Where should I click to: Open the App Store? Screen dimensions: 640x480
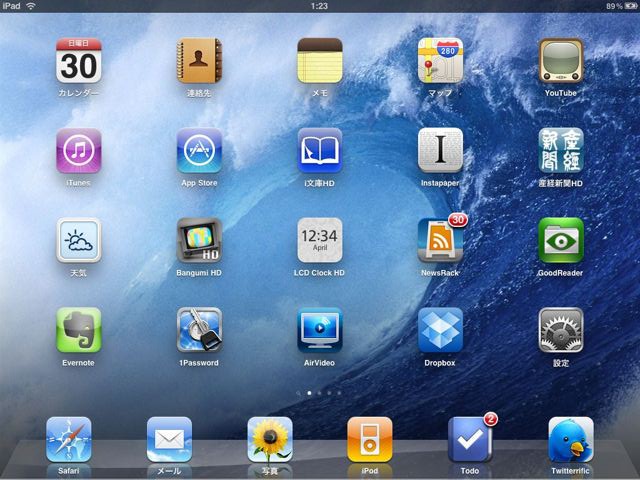(199, 151)
